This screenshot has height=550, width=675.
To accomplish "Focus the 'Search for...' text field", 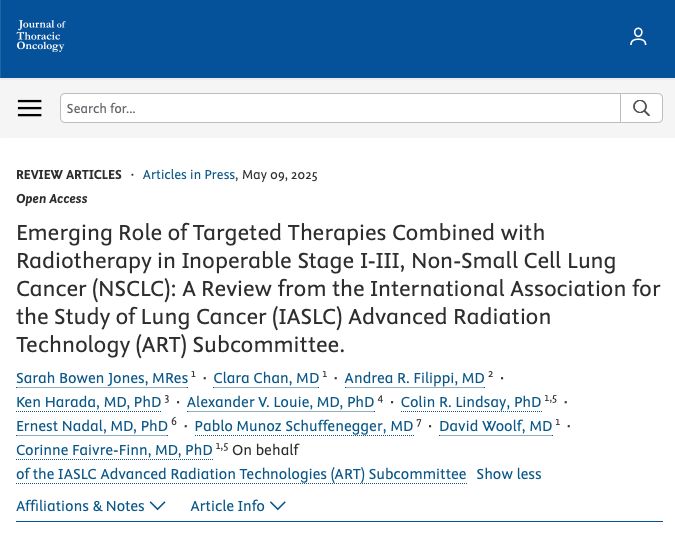I will [341, 108].
